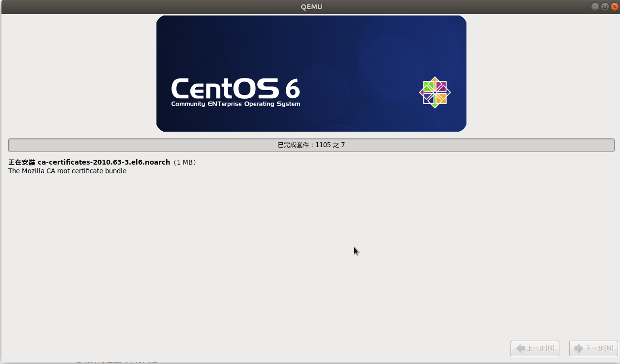Minimize the QEMU window
Screen dimensions: 620x364
tap(595, 7)
